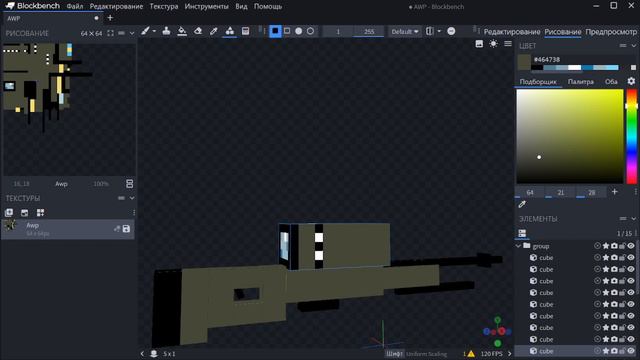
Task: Open mirror painting options arrow
Action: (x=439, y=31)
